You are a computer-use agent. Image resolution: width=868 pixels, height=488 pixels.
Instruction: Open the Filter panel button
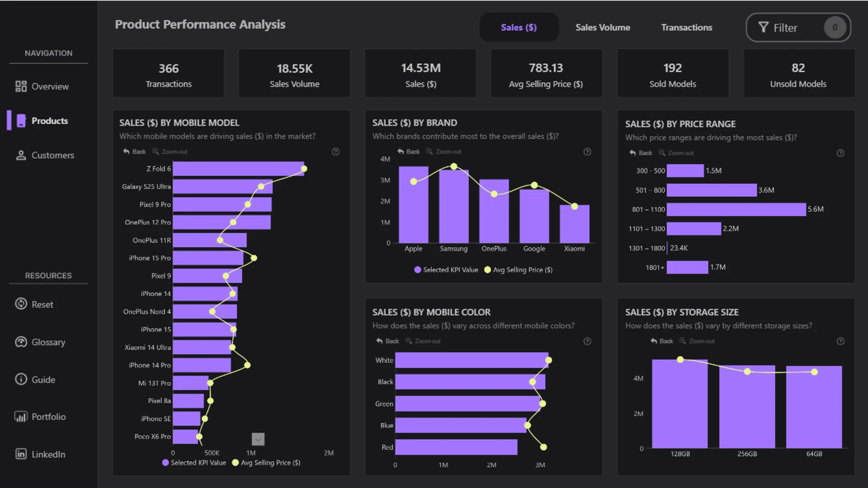(x=798, y=28)
